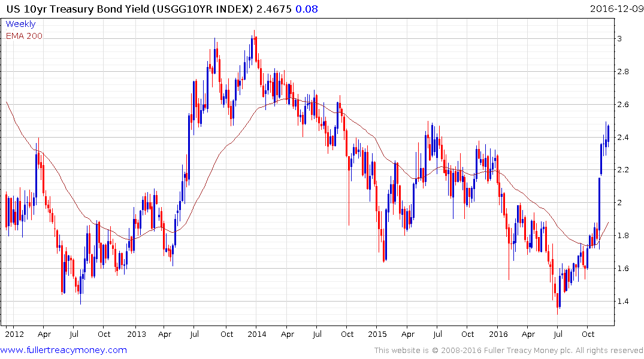Viewport: 644px width, 359px height.
Task: Click the 2015 label on the time axis
Action: coord(377,334)
